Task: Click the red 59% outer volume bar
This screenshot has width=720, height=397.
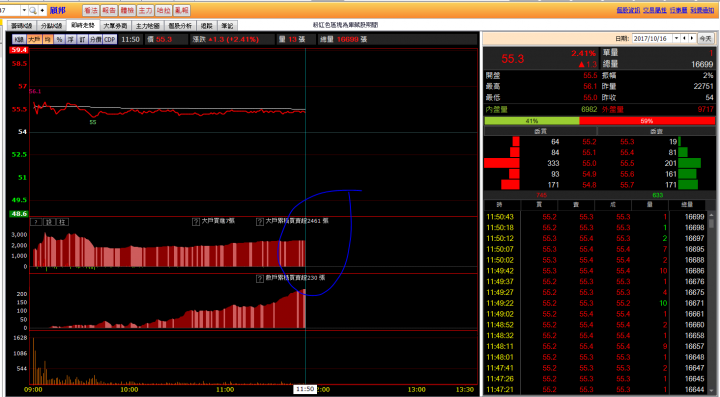Action: [x=647, y=121]
